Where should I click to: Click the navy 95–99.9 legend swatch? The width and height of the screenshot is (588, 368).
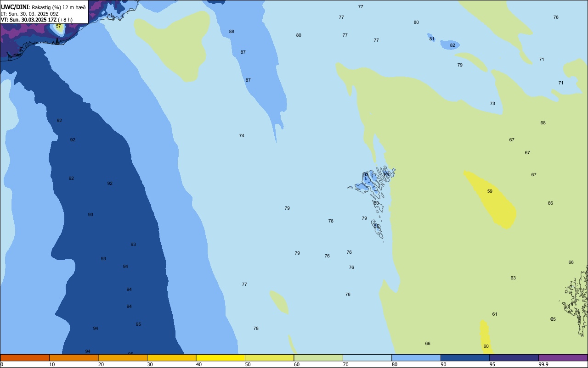click(514, 357)
